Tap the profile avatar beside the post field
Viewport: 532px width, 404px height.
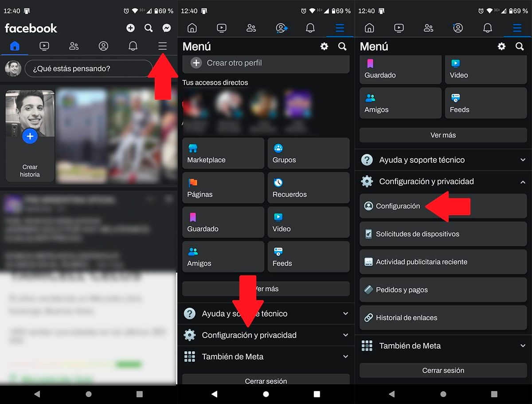click(x=13, y=69)
